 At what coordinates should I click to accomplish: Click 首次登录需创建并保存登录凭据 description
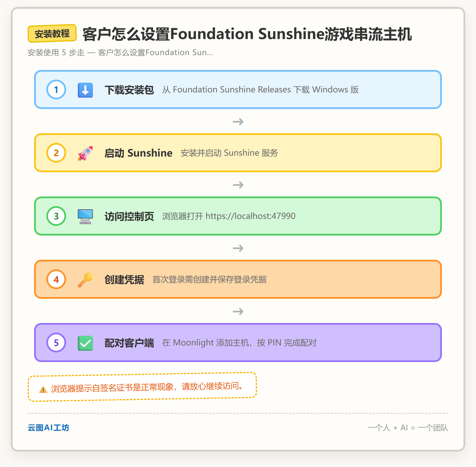pyautogui.click(x=209, y=279)
